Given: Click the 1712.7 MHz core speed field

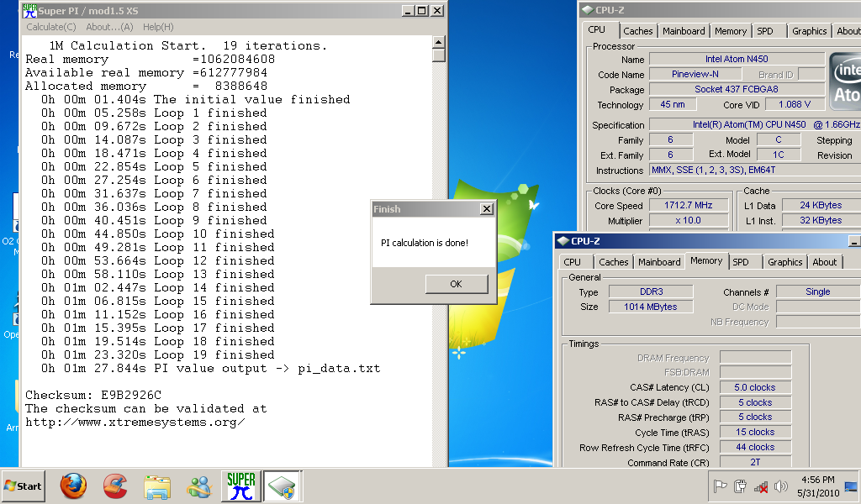Looking at the screenshot, I should tap(689, 205).
